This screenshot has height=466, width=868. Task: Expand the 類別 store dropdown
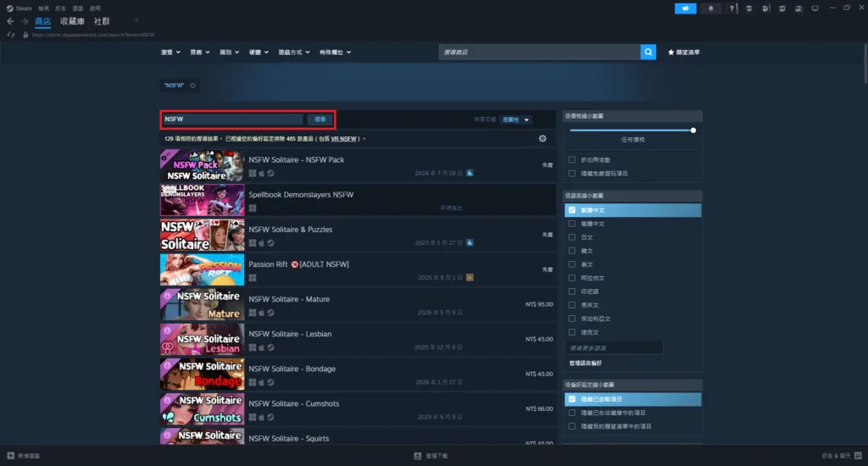click(229, 52)
